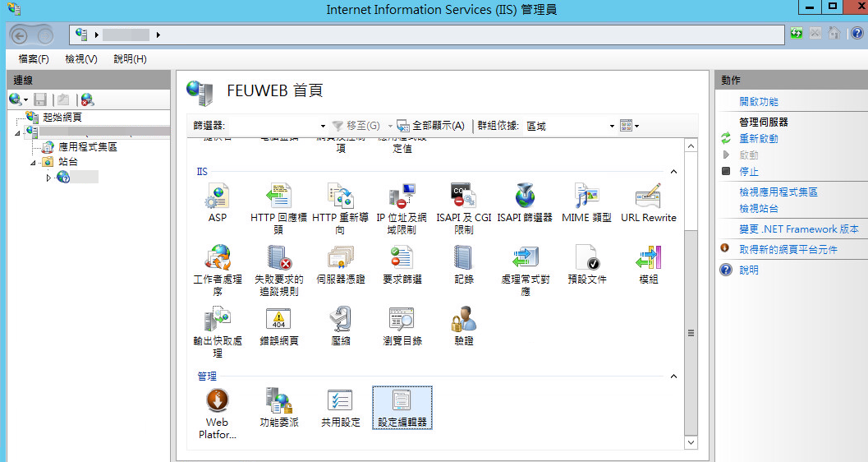Open 預設文件 feature
The image size is (868, 462).
click(587, 264)
